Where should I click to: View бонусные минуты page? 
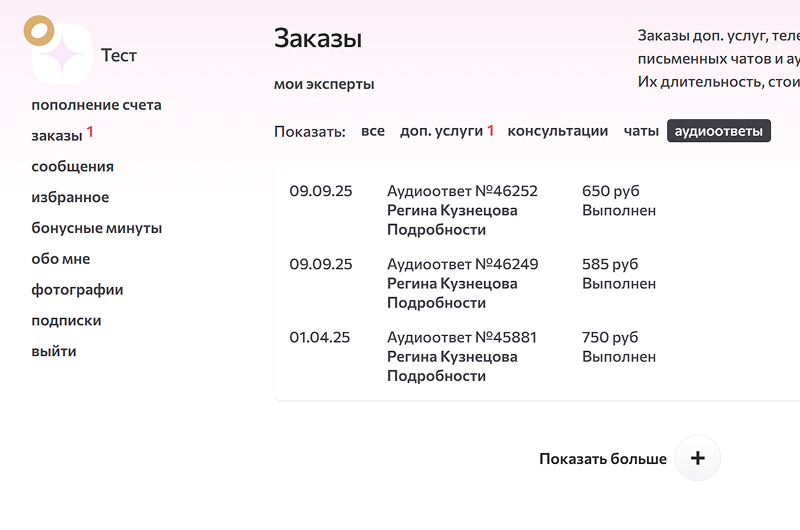(96, 228)
